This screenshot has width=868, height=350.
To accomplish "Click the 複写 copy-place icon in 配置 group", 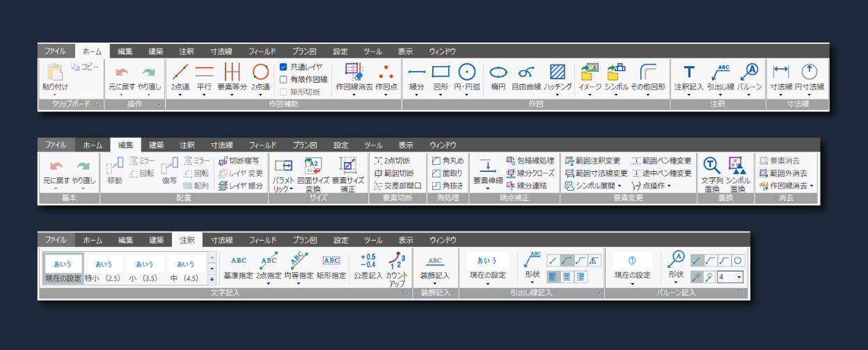I will point(169,166).
